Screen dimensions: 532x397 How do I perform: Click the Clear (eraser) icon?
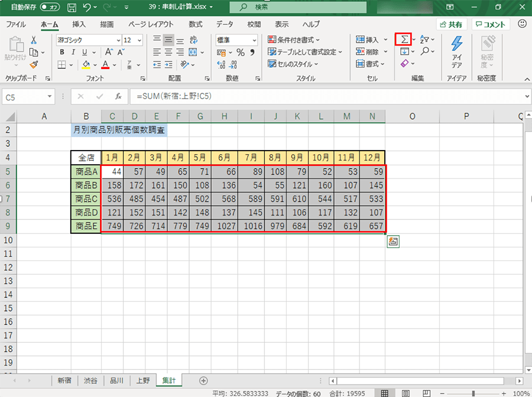[404, 63]
